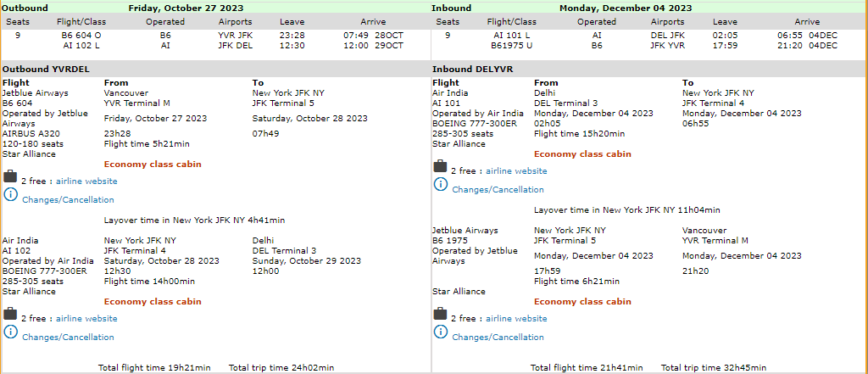Select the B6 604 O summary row
Screen dimensions: 868x374
coord(81,35)
